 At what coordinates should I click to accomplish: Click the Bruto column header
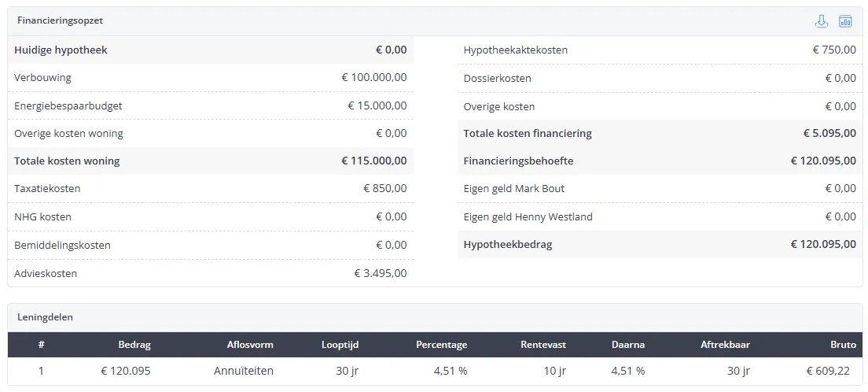point(844,345)
